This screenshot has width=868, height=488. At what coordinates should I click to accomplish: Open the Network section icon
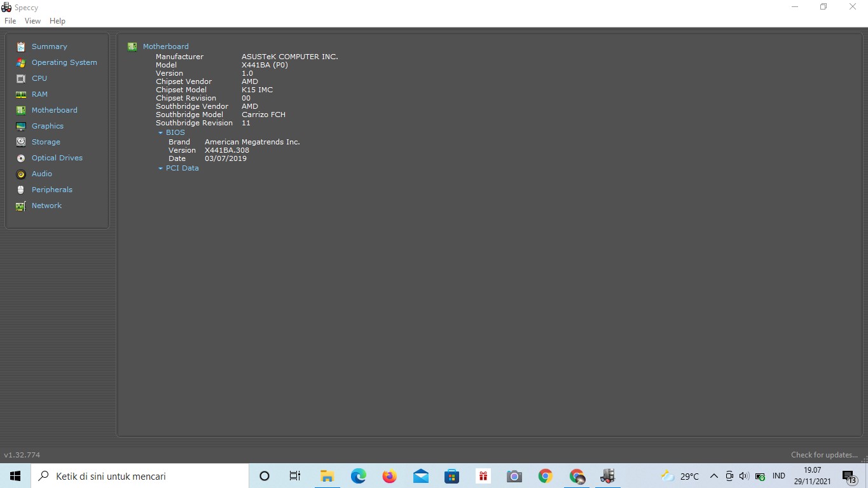coord(21,206)
